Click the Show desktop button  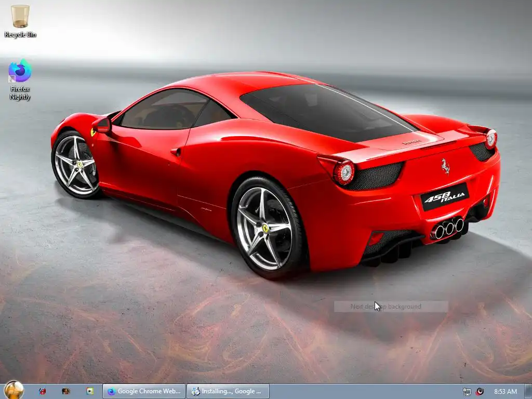pyautogui.click(x=528, y=392)
